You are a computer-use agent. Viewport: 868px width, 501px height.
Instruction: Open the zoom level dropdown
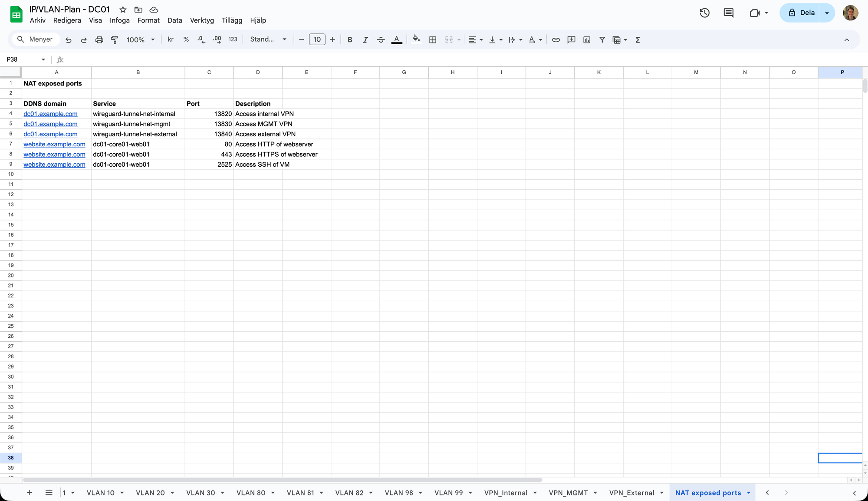140,40
